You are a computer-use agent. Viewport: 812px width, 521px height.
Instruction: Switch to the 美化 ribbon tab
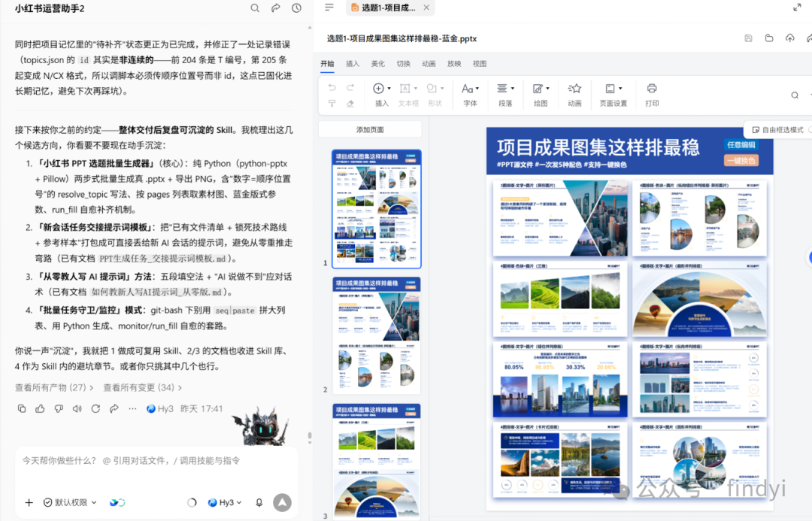tap(378, 64)
